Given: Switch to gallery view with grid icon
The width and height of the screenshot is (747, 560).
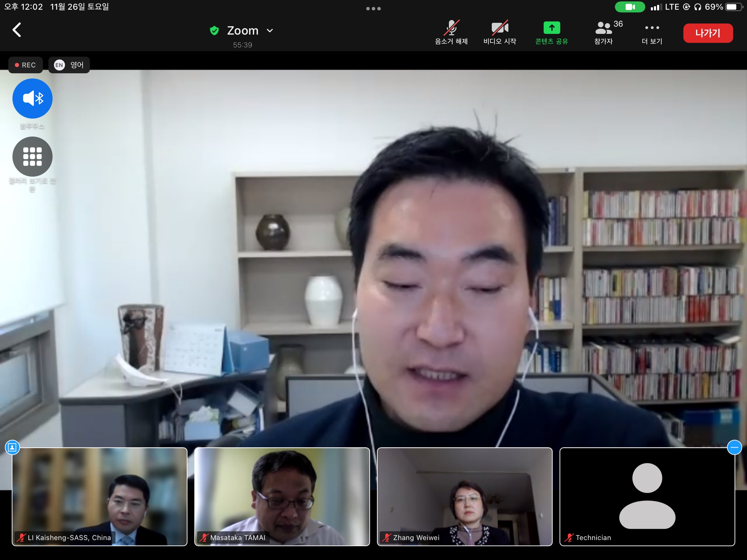Looking at the screenshot, I should tap(33, 156).
